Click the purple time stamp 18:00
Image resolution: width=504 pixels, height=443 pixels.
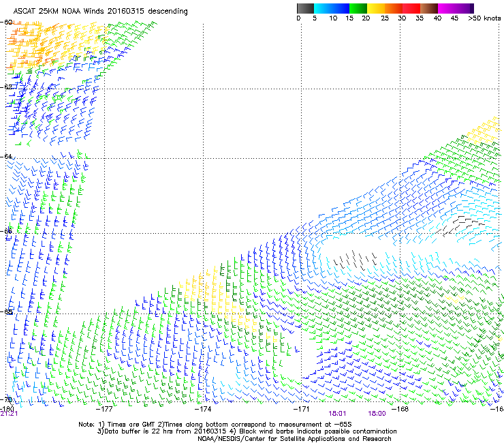click(x=377, y=414)
